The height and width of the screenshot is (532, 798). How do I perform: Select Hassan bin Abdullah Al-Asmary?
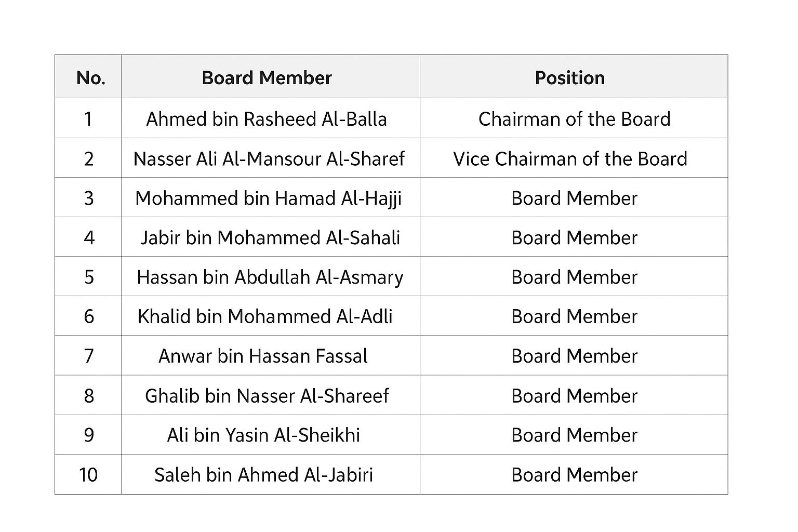(x=270, y=277)
